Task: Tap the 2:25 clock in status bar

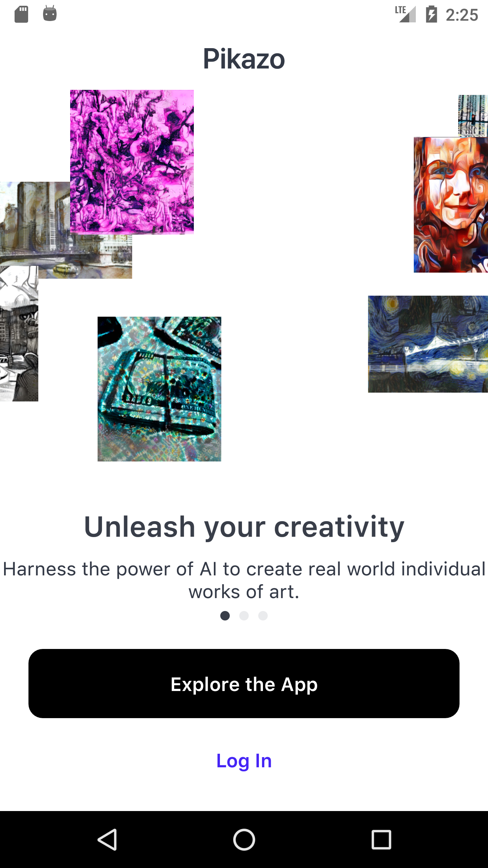Action: (462, 15)
